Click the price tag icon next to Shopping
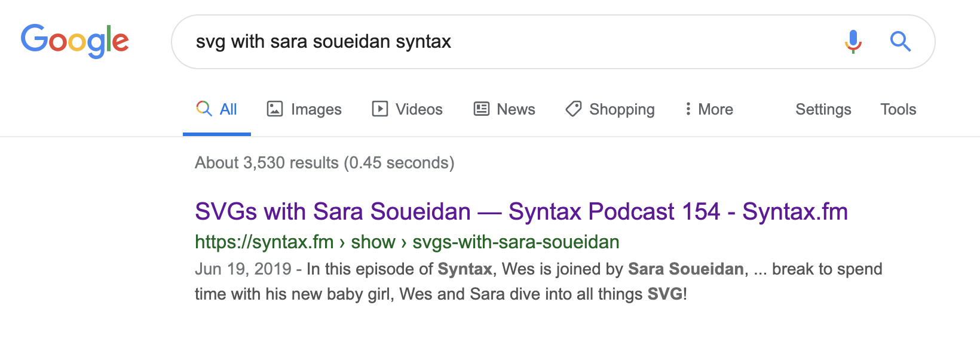The height and width of the screenshot is (345, 980). point(573,109)
